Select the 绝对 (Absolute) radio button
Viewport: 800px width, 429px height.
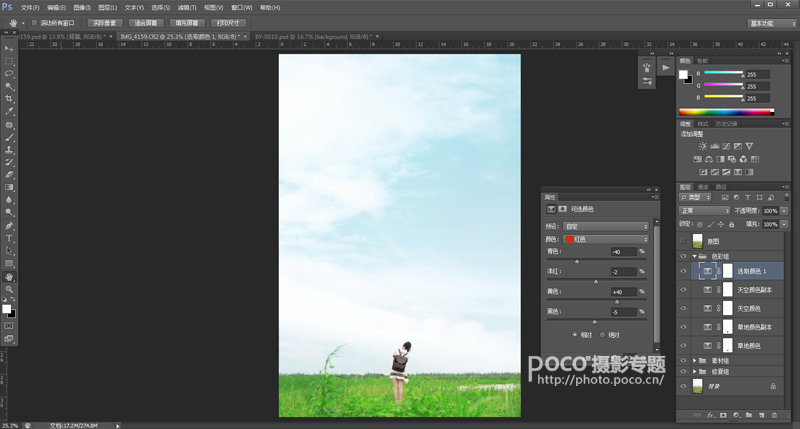click(x=603, y=335)
